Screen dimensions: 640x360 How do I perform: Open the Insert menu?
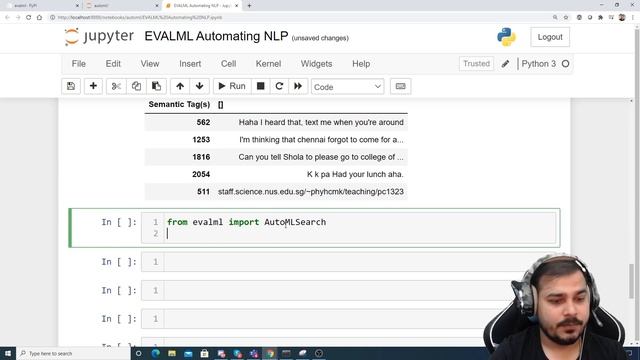pos(190,64)
